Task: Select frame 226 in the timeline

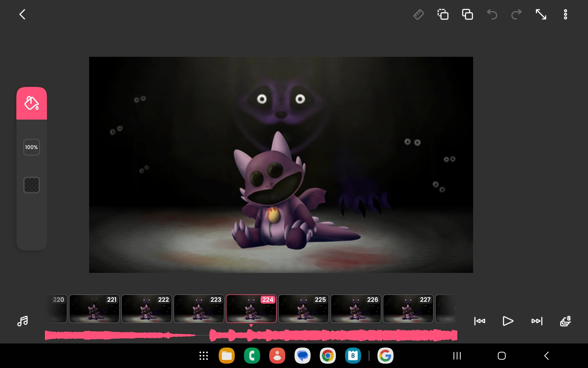Action: pos(356,309)
